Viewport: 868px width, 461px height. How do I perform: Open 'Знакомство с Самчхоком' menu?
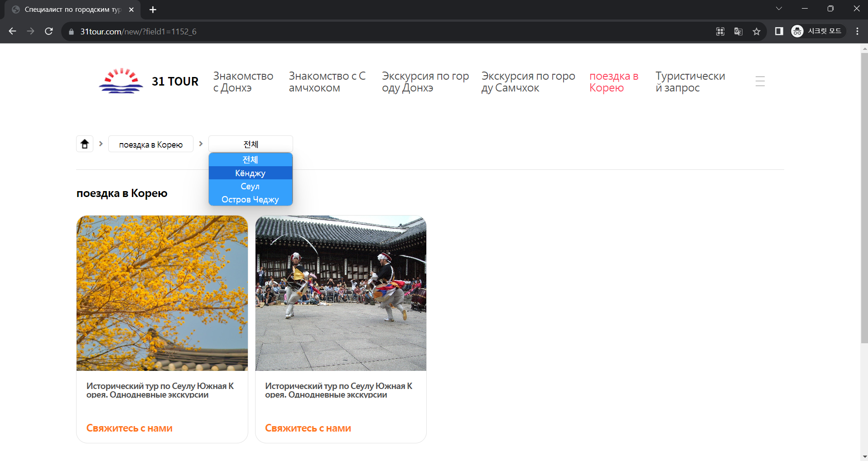click(327, 82)
